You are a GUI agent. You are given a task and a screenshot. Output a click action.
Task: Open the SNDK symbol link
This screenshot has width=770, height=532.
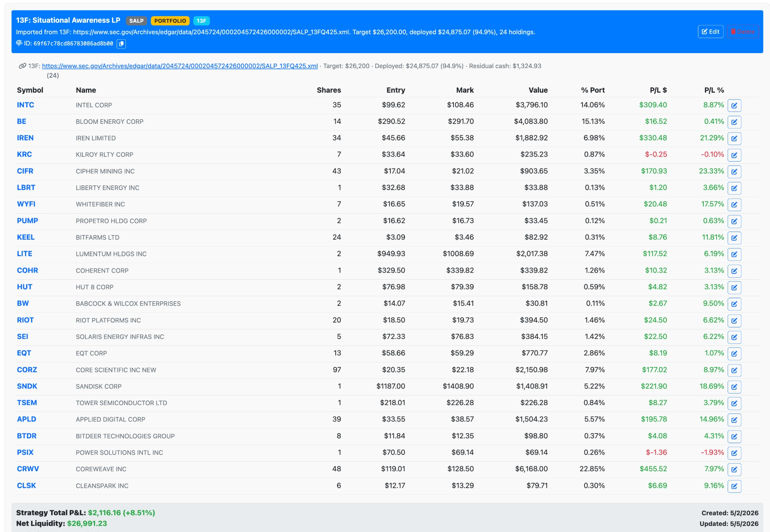coord(27,386)
